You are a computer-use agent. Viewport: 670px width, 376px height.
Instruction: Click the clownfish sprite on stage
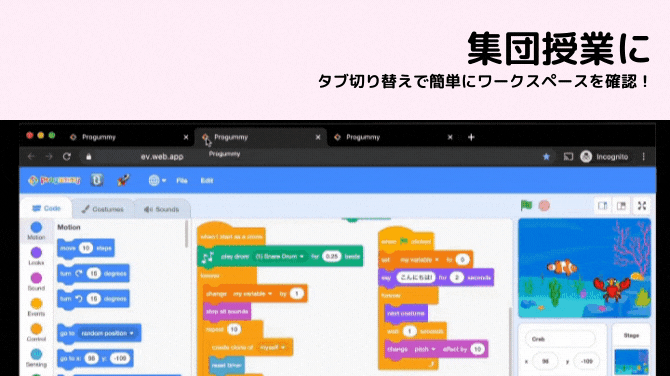pyautogui.click(x=563, y=267)
